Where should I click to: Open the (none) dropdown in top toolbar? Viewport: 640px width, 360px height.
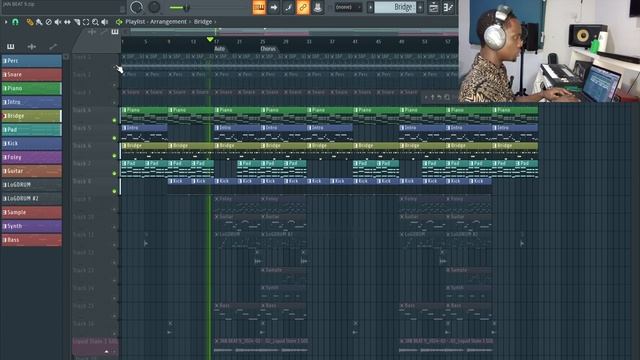[x=348, y=7]
